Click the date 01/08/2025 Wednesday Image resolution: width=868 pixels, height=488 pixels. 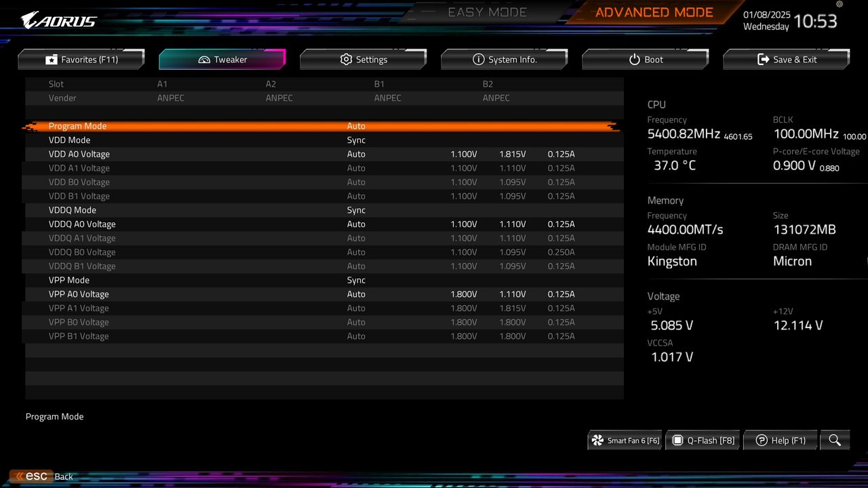point(766,20)
